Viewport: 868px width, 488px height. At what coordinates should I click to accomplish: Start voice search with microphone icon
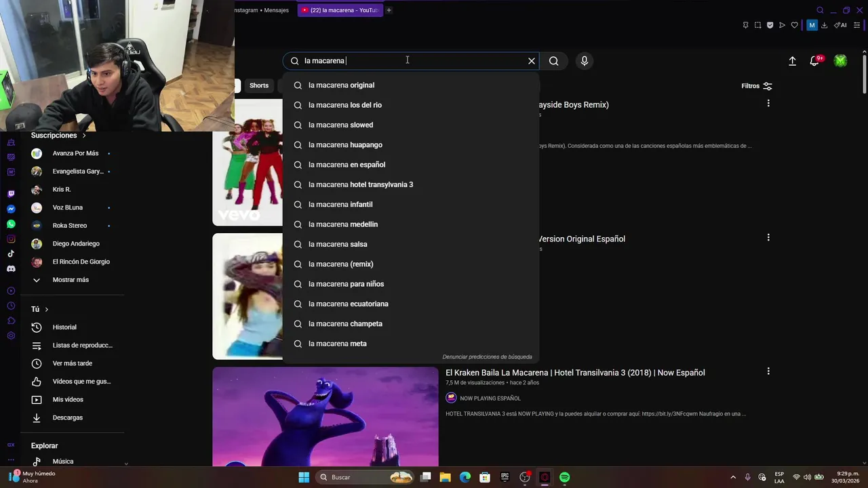[585, 61]
